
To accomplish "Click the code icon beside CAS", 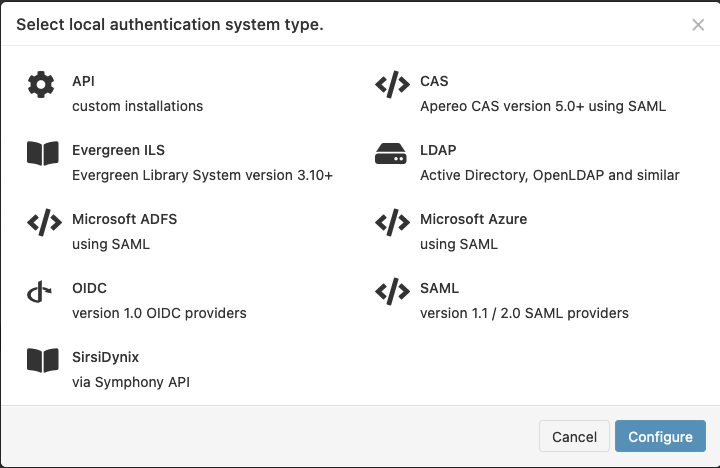I will point(391,84).
